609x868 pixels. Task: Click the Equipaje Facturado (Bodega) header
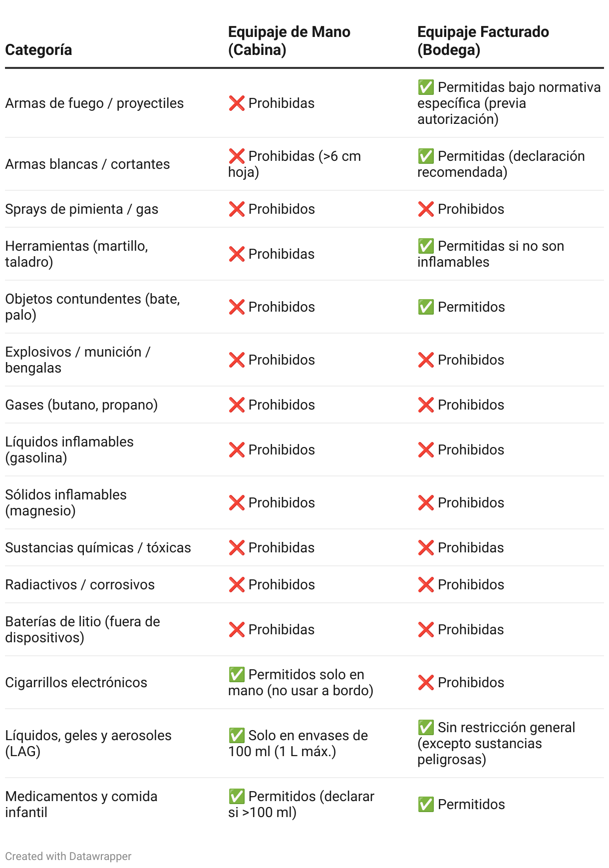pos(483,41)
